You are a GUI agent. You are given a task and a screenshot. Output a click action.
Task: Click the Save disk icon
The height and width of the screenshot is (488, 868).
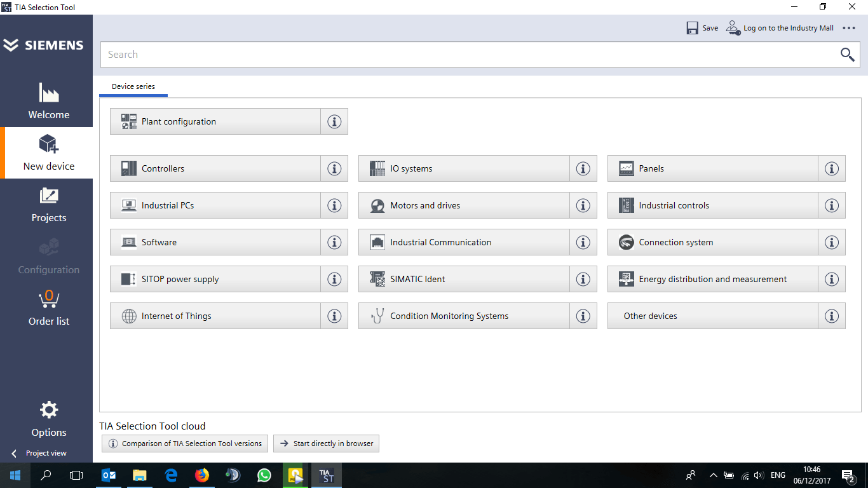[693, 28]
